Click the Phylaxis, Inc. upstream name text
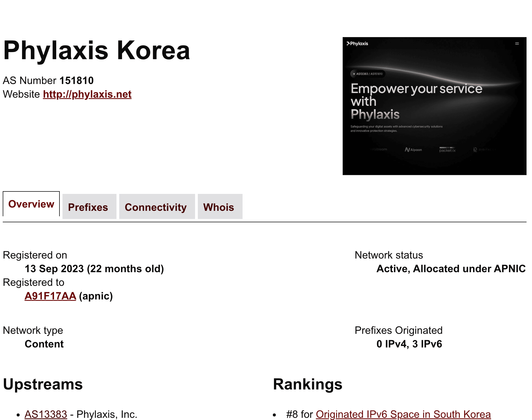The width and height of the screenshot is (532, 420). coord(107,414)
